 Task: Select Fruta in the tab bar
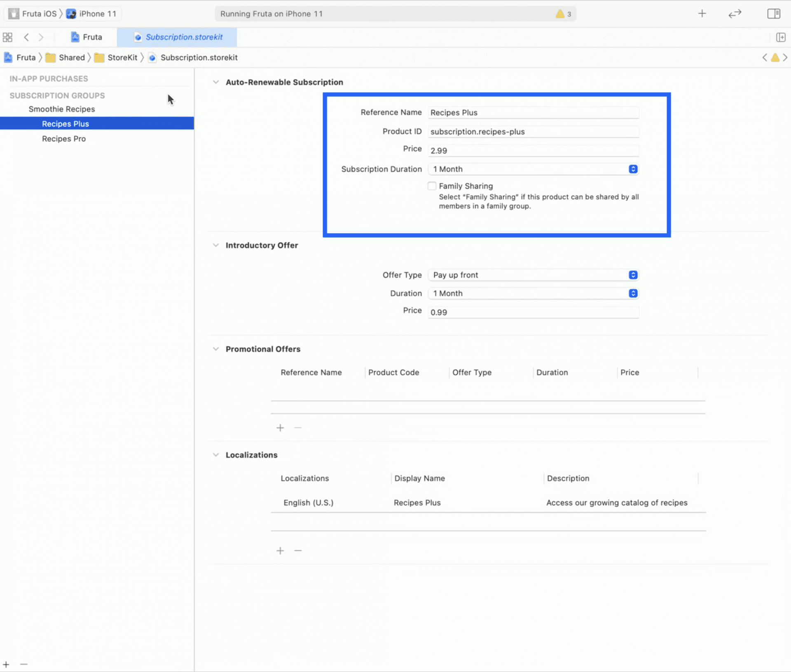86,37
